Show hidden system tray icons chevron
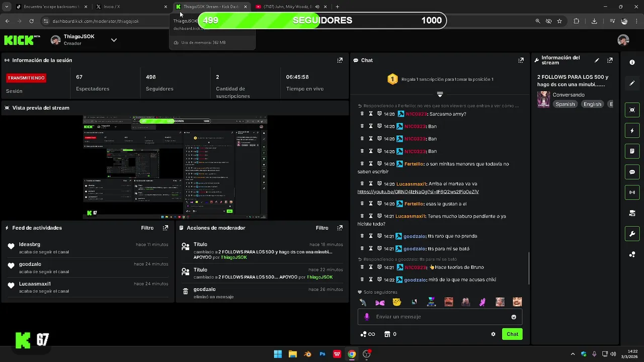Viewport: 644px width, 362px height. [x=573, y=354]
